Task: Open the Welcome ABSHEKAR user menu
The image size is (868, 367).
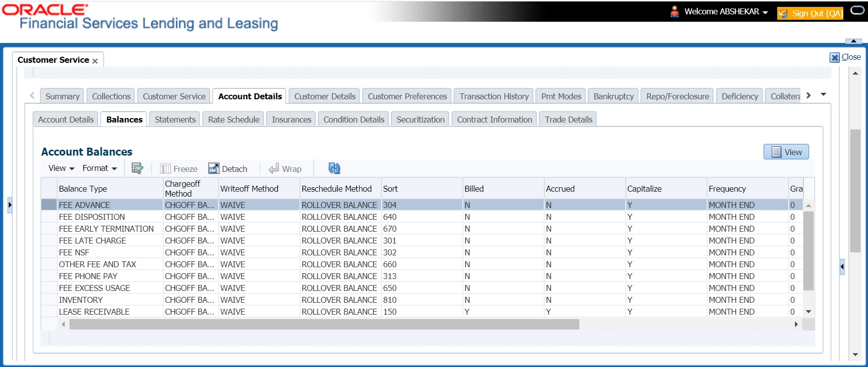Action: coord(725,12)
